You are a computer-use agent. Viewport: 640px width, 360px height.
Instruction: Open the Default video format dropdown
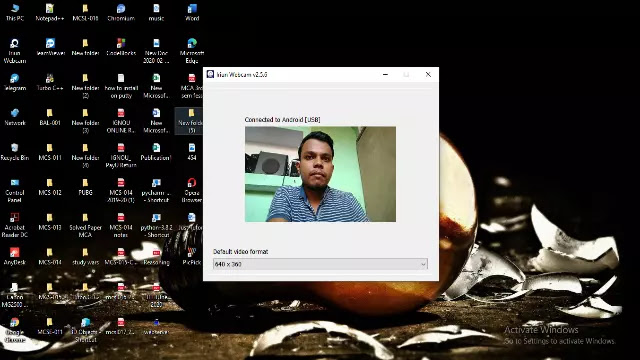(x=320, y=264)
